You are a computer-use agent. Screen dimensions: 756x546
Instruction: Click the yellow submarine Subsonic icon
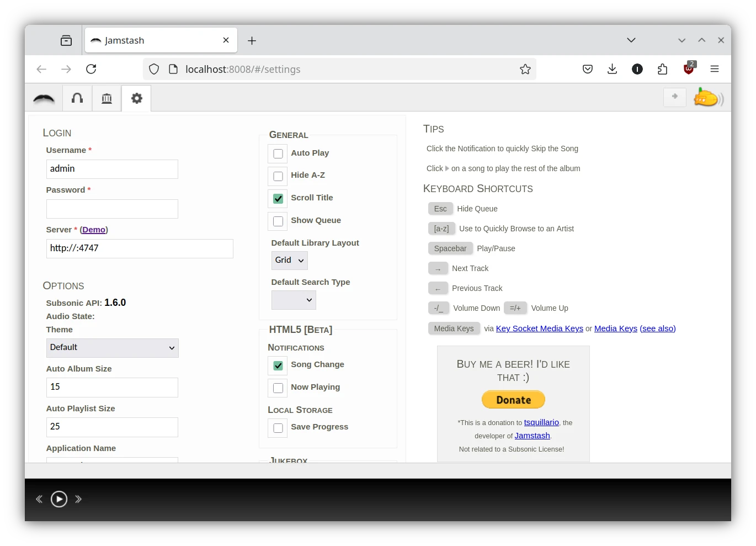click(x=707, y=98)
